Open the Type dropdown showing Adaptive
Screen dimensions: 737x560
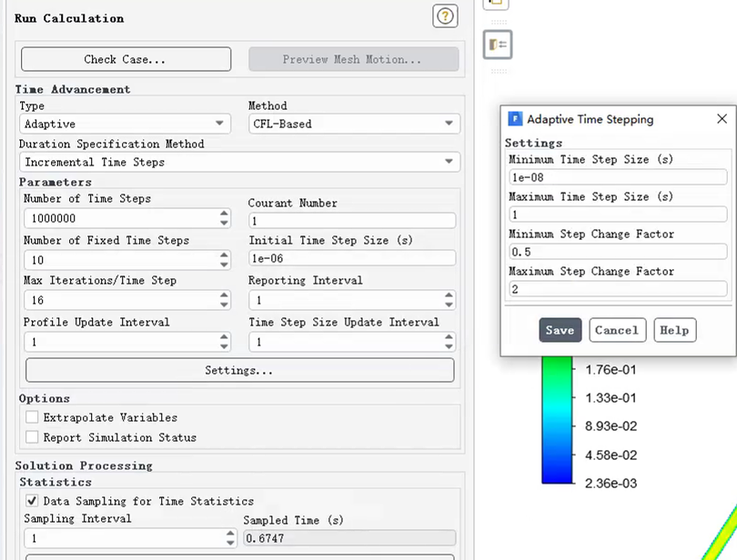126,124
